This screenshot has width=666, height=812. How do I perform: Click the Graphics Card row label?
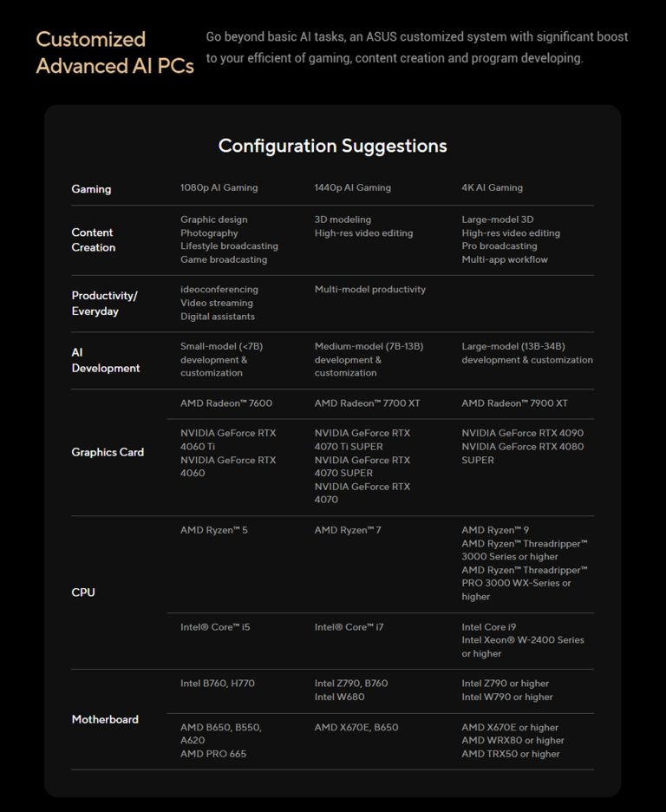[x=108, y=452]
